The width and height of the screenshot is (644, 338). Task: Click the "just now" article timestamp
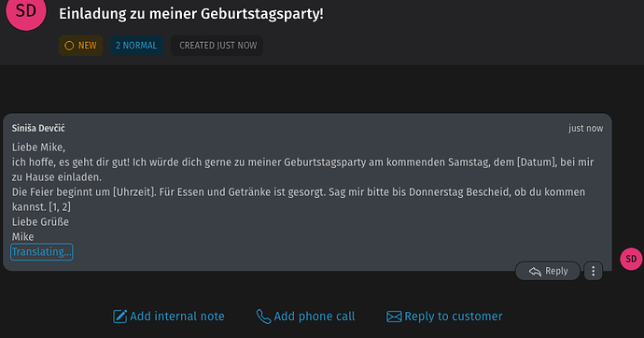pyautogui.click(x=586, y=128)
